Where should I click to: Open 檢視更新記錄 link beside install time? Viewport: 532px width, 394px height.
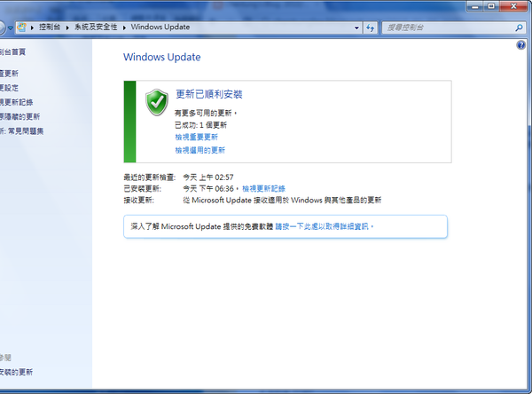[x=263, y=188]
